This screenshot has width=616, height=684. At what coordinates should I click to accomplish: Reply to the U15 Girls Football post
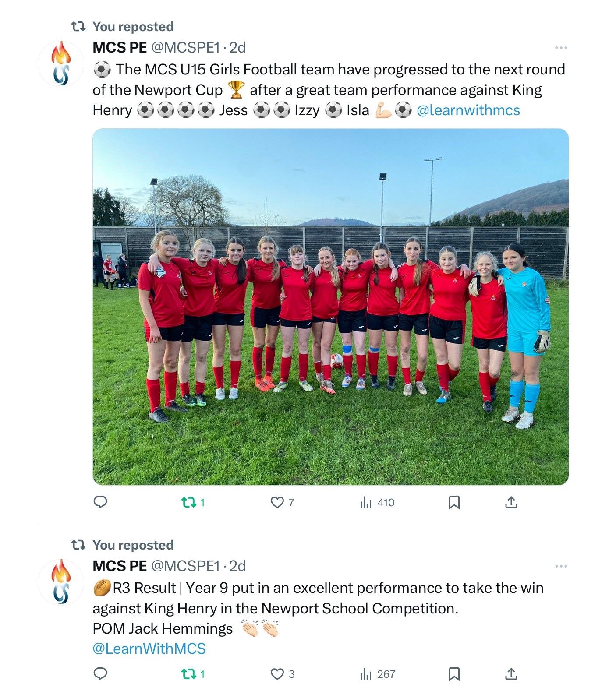pos(100,502)
